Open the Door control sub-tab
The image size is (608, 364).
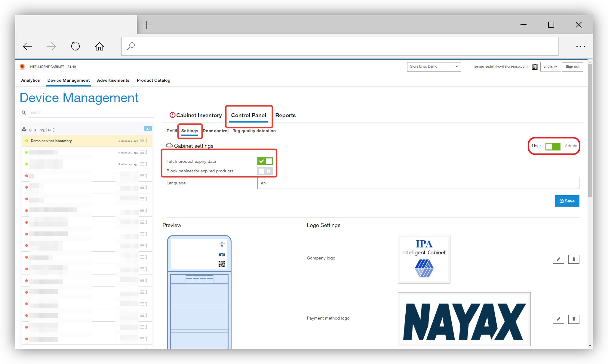[216, 131]
